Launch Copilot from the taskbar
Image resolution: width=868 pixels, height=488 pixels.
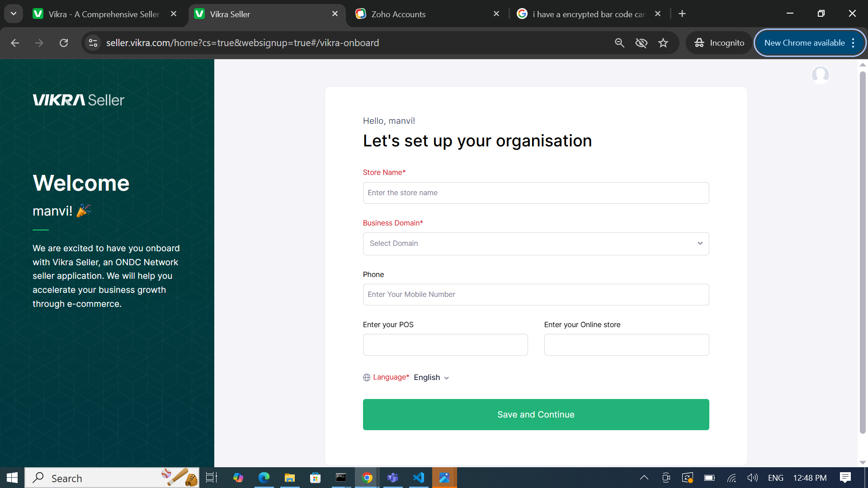(238, 478)
